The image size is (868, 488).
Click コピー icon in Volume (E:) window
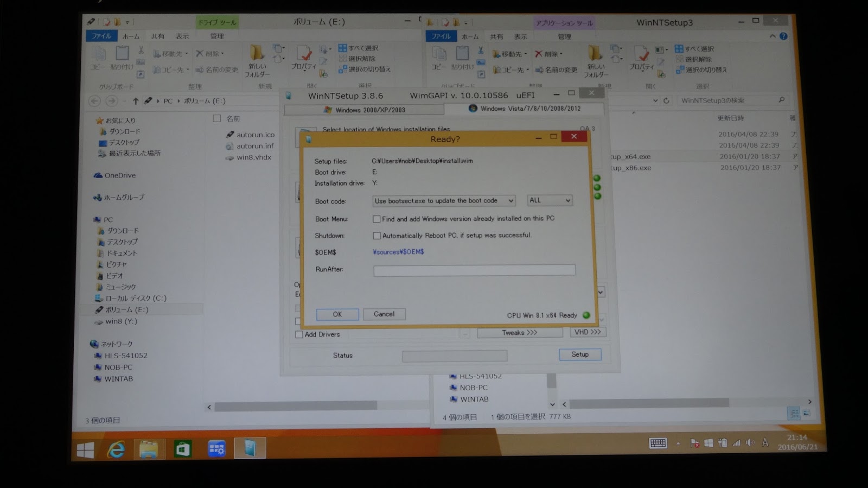(98, 58)
